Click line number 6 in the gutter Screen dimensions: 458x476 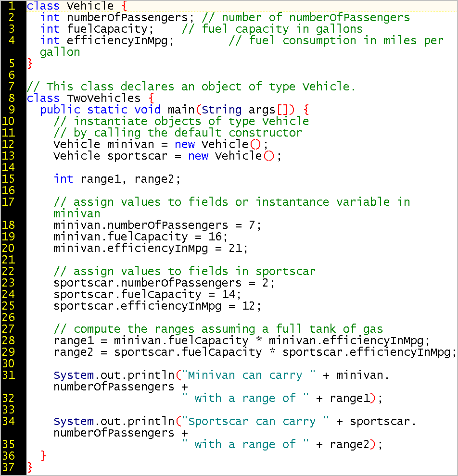tap(12, 75)
